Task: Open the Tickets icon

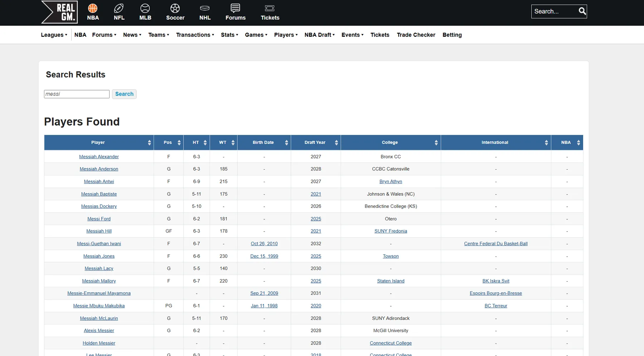Action: coord(270,8)
